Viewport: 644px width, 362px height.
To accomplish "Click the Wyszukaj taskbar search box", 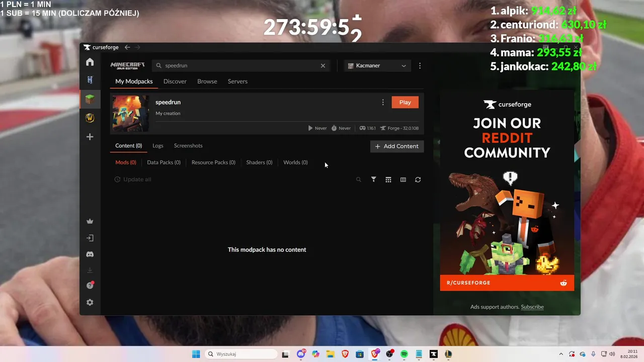I will [x=241, y=354].
